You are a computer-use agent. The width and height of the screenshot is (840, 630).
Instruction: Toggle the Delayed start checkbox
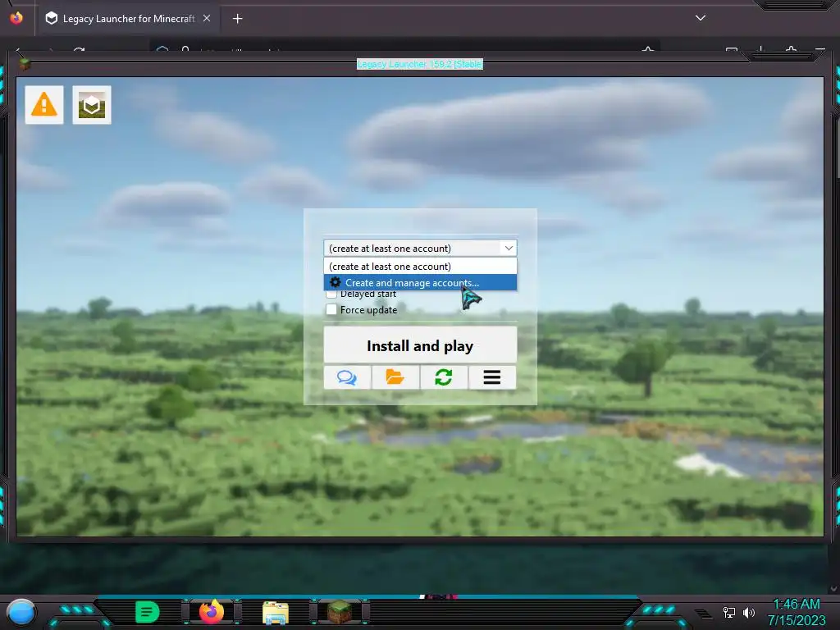point(331,294)
